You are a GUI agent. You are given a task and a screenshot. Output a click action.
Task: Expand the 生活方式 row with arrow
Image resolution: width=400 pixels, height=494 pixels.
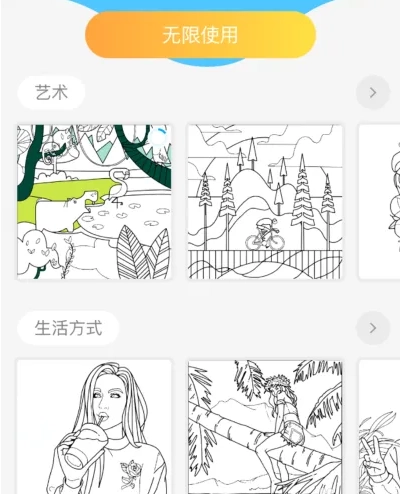(373, 328)
